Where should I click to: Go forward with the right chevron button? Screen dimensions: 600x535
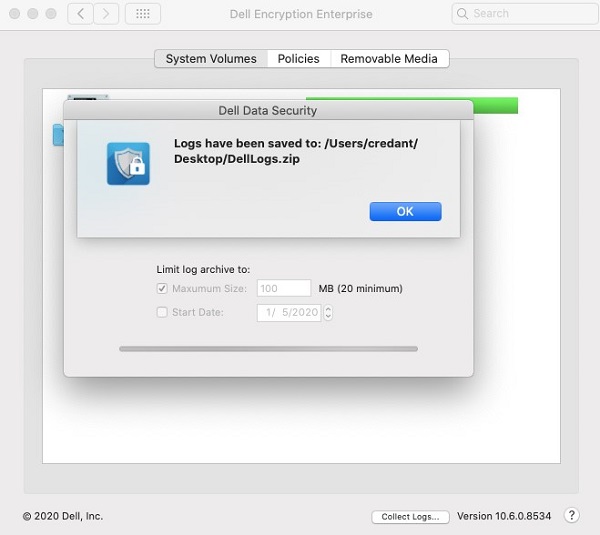pyautogui.click(x=106, y=14)
